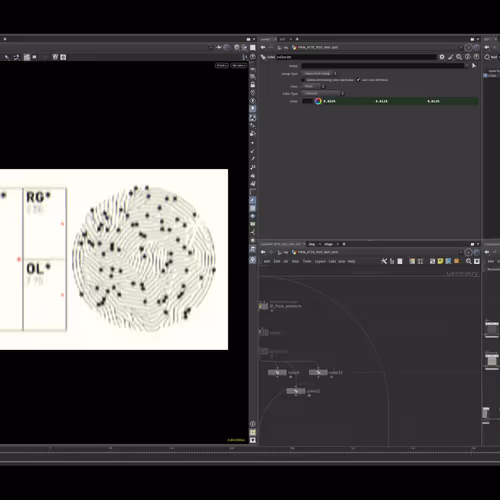Screen dimensions: 500x500
Task: Click the select tool arrow in viewport toolbar
Action: [x=7, y=57]
